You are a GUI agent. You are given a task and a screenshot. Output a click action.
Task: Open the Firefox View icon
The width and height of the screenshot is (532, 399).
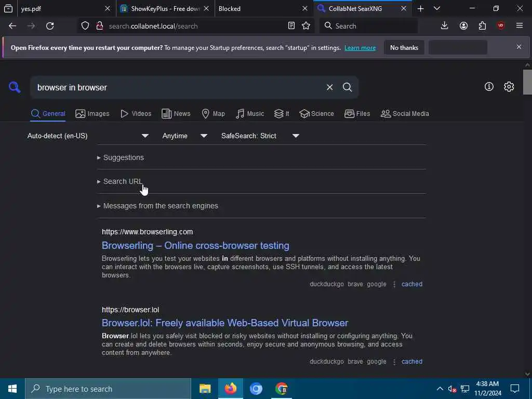[8, 9]
